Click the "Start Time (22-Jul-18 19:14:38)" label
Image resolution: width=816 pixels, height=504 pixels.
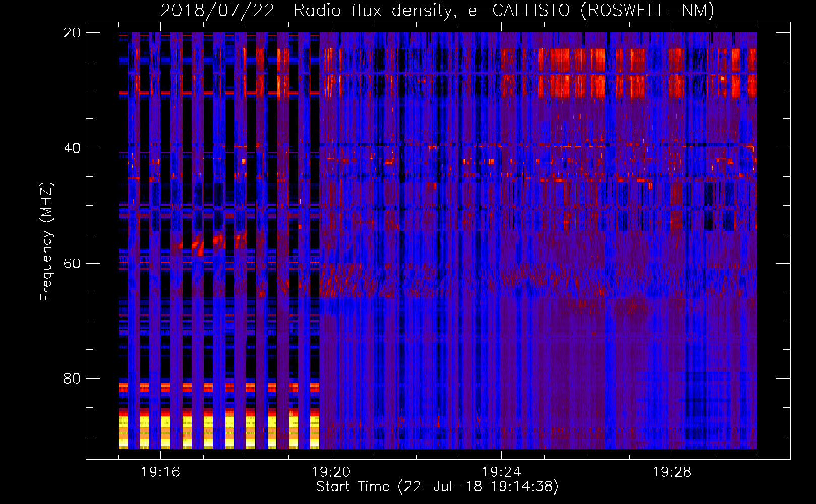[x=437, y=487]
